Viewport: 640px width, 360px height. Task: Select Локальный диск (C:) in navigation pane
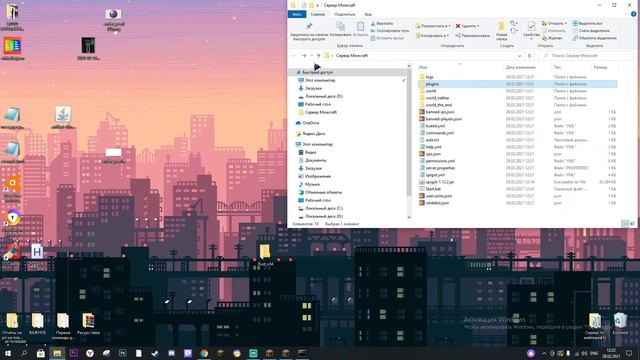(x=324, y=209)
